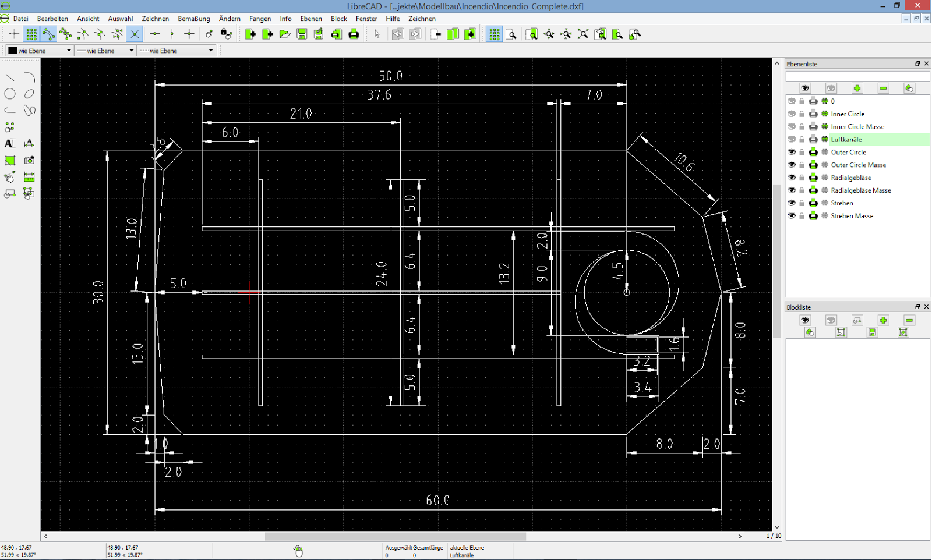Open the Dimension tool
This screenshot has height=560, width=932.
[29, 143]
